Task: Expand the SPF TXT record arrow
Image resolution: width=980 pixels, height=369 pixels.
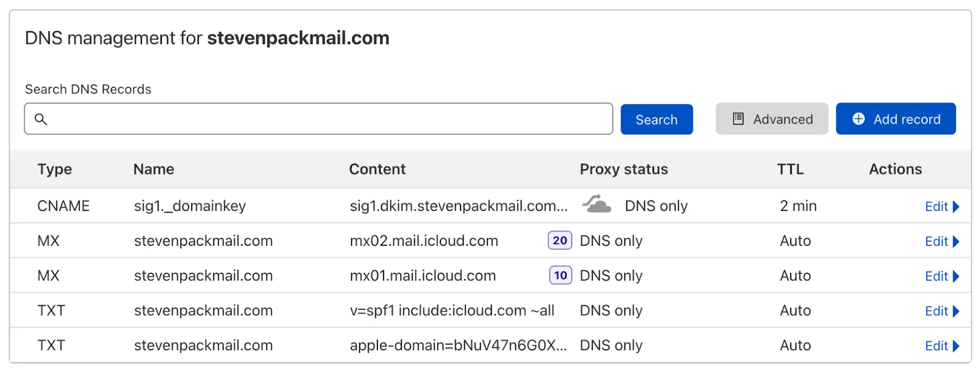Action: [x=956, y=311]
